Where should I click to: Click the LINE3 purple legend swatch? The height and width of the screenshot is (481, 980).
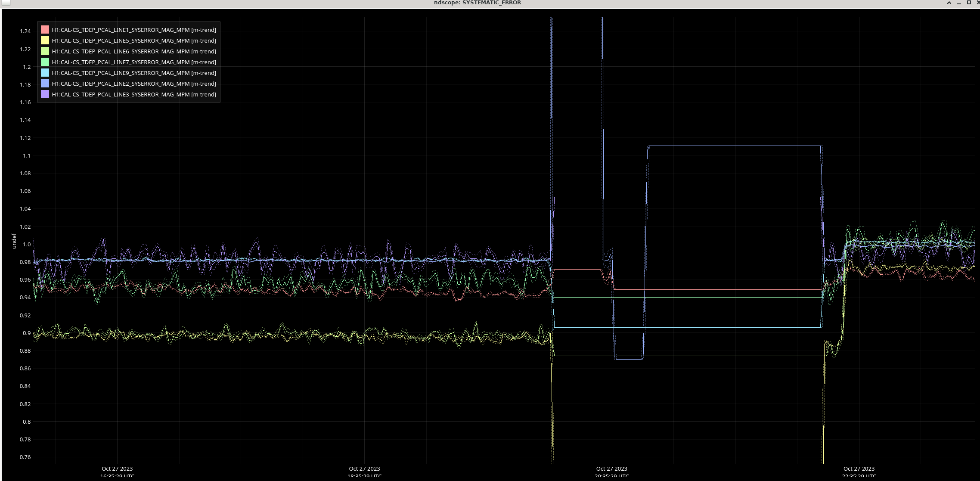[x=45, y=94]
